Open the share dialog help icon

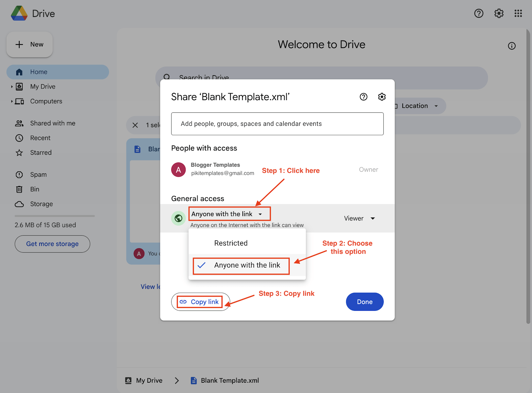click(x=363, y=97)
